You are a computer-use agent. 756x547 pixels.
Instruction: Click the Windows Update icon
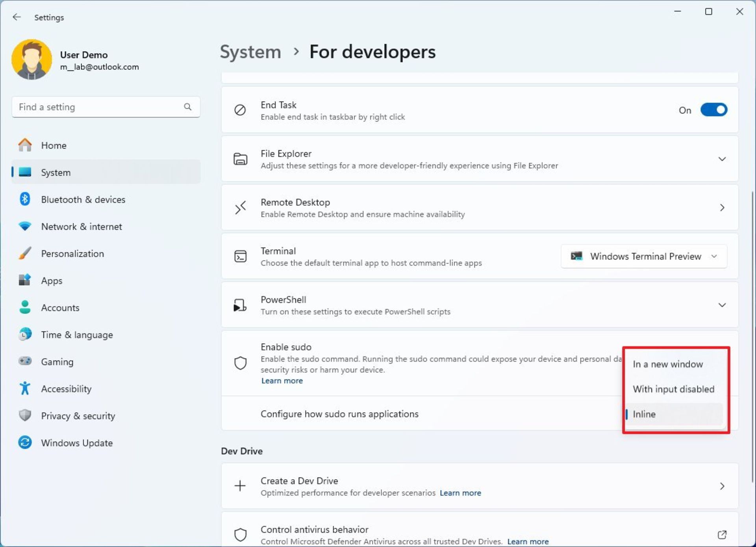click(25, 443)
